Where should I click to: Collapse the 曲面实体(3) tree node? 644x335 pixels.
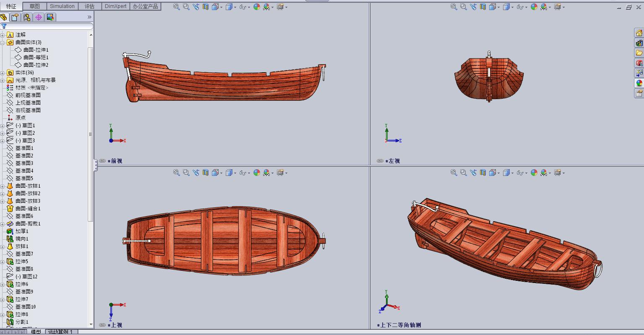(x=3, y=42)
